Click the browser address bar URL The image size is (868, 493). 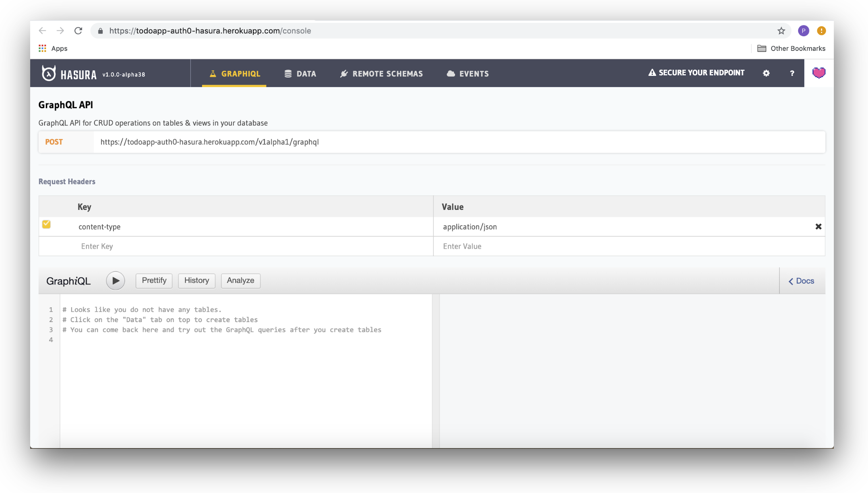(210, 31)
